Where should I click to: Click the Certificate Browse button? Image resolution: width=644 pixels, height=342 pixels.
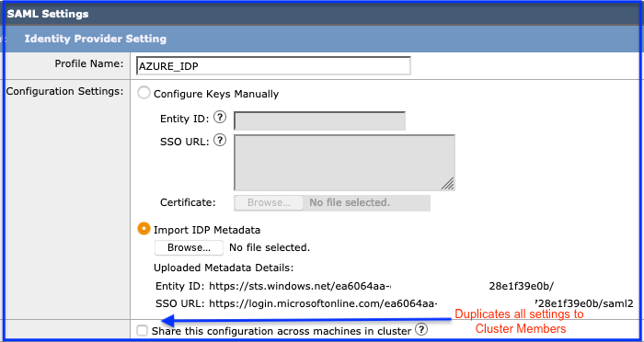click(x=269, y=203)
